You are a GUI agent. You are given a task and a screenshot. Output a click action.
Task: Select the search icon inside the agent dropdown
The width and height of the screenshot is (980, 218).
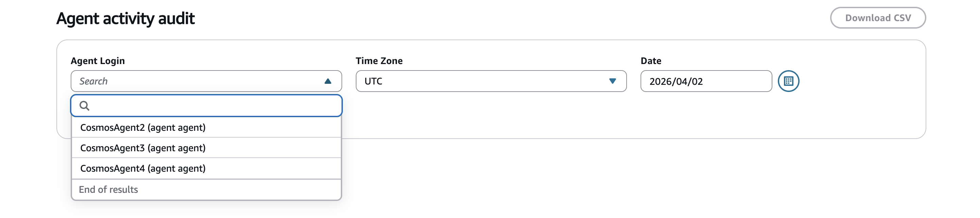[x=85, y=106]
